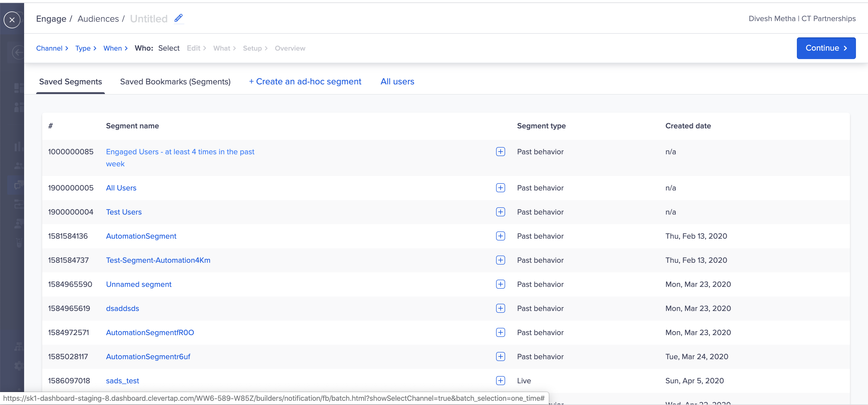Switch to Saved Bookmarks (Segments) tab
The width and height of the screenshot is (868, 405).
(175, 82)
